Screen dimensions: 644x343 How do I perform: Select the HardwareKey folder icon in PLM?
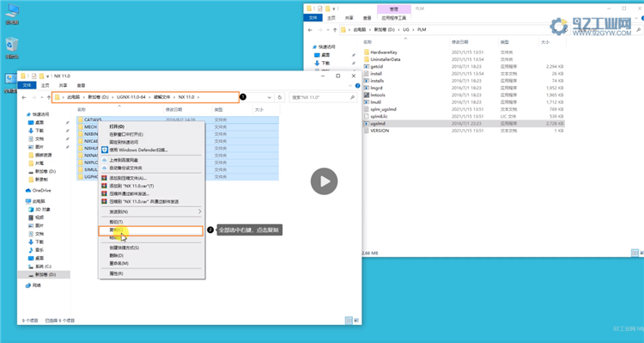click(x=367, y=52)
